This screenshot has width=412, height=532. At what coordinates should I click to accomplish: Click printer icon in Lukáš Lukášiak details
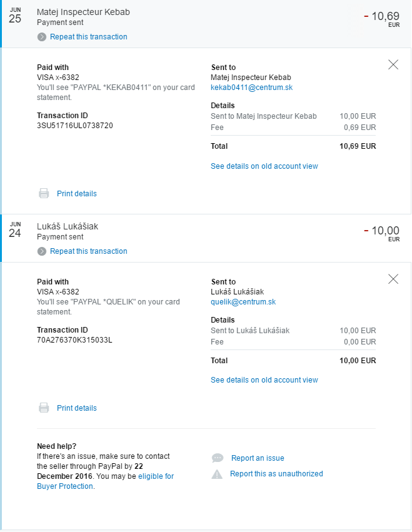44,408
